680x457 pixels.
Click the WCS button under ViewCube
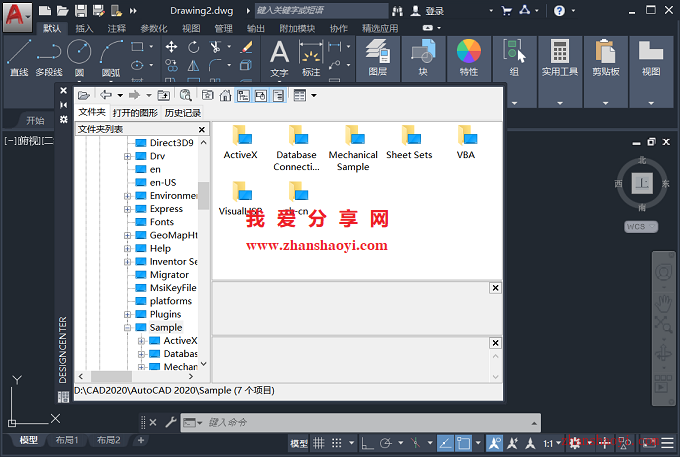click(x=641, y=226)
